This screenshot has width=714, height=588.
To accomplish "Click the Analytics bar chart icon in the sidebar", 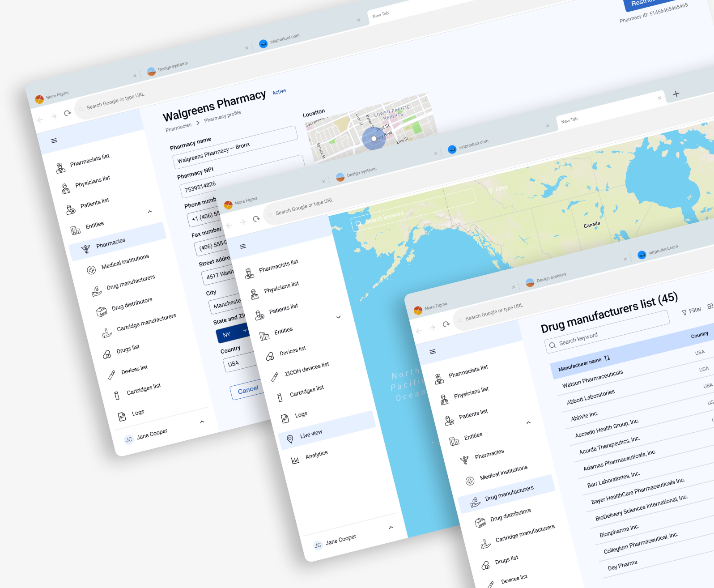I will [295, 460].
